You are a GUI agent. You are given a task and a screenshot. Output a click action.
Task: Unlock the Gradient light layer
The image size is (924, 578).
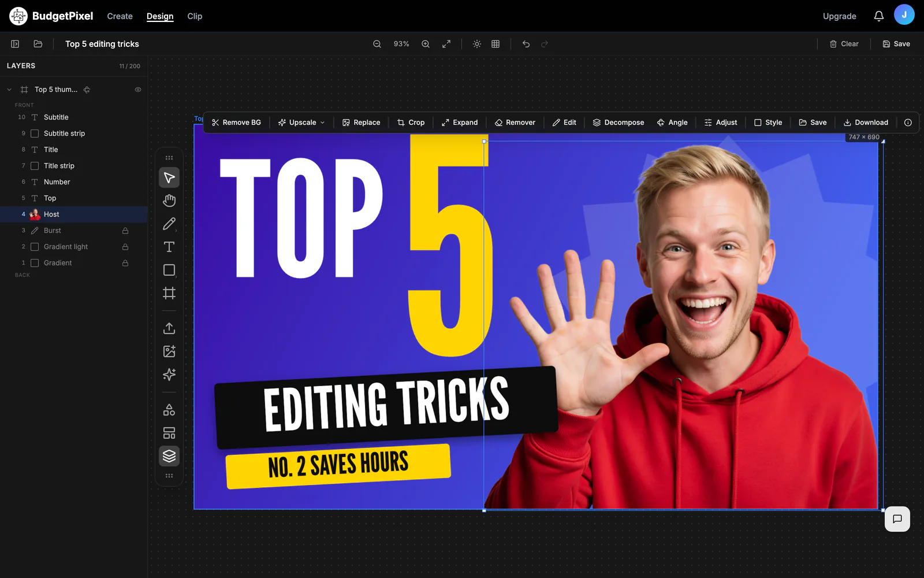[125, 247]
